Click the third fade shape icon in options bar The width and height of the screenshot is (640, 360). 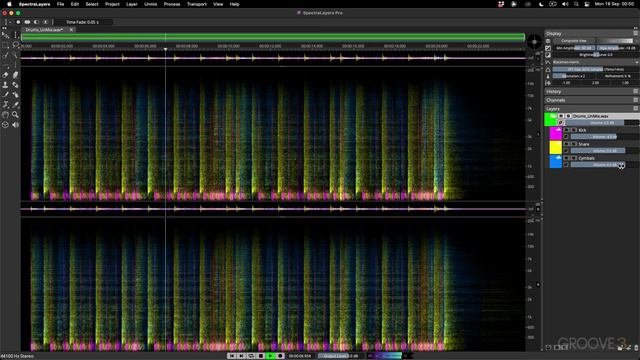point(36,22)
